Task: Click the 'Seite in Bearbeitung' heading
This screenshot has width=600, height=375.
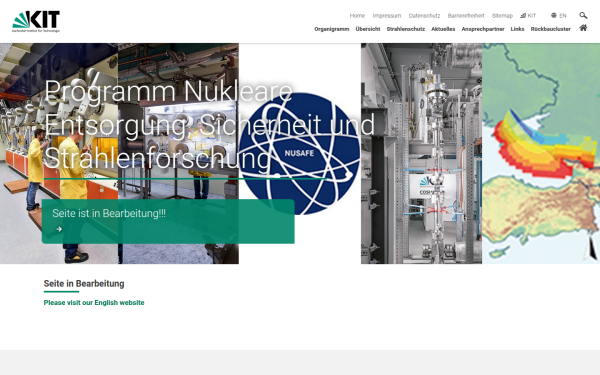Action: tap(84, 284)
